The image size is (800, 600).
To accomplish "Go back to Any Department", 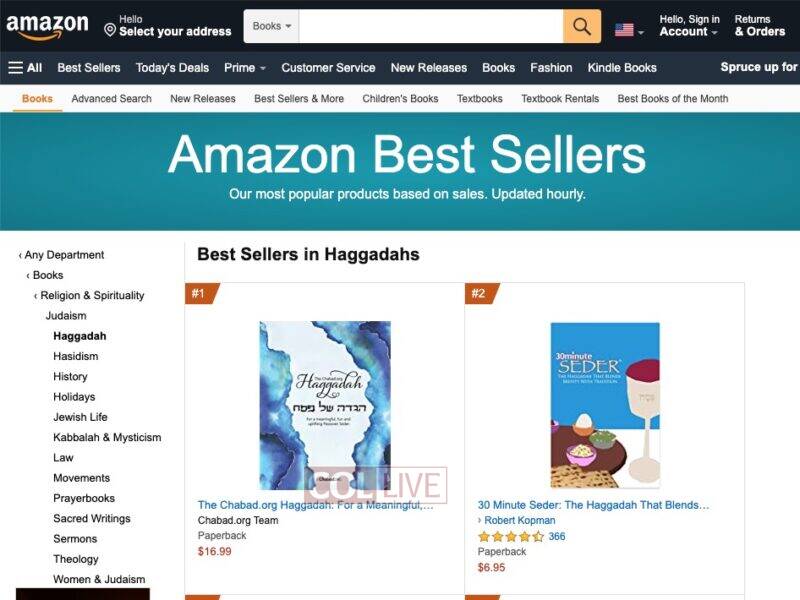I will coord(64,255).
